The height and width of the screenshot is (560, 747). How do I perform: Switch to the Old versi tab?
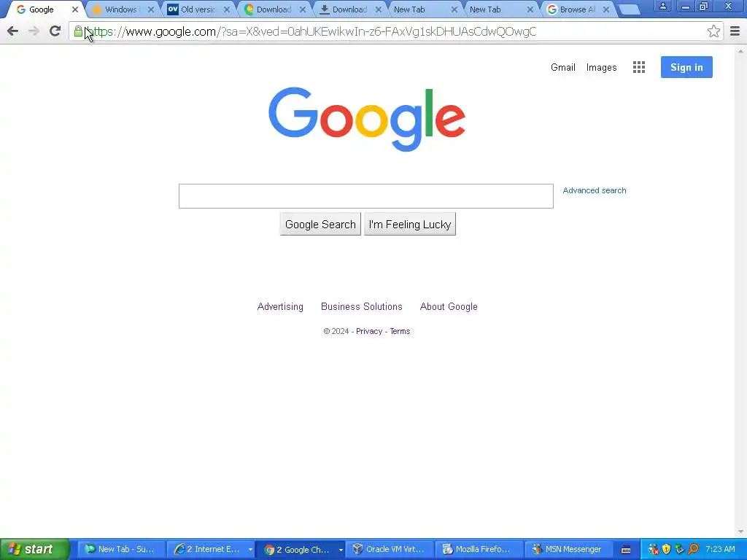point(198,9)
